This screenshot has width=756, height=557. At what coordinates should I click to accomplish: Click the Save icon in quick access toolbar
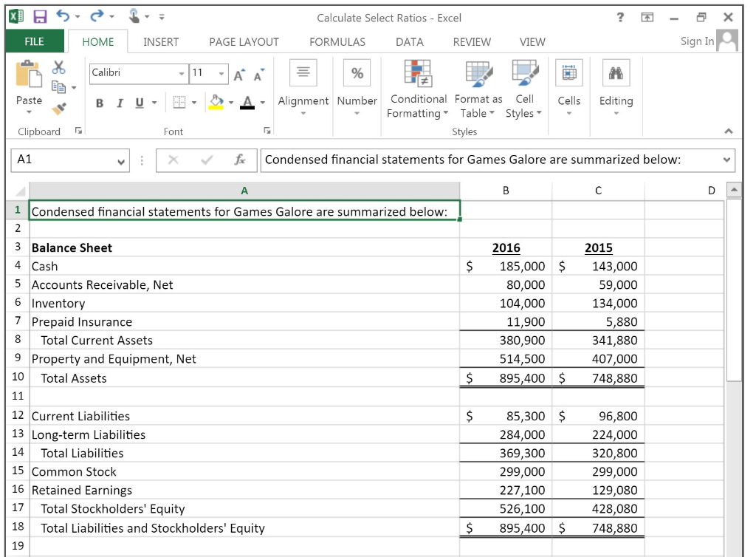(x=41, y=16)
